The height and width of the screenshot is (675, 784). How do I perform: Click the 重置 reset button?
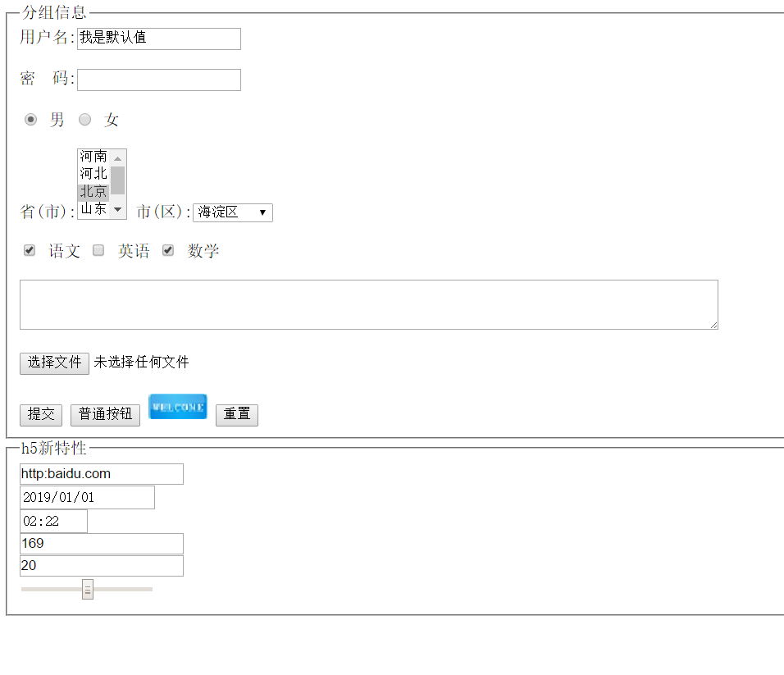pos(237,415)
